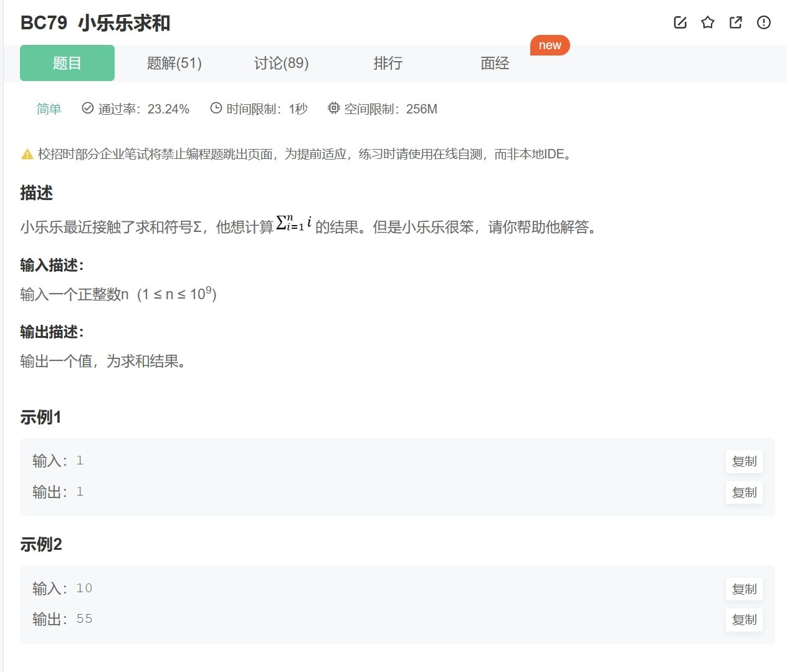The height and width of the screenshot is (672, 787).
Task: Copy the input of 示例1
Action: tap(744, 461)
